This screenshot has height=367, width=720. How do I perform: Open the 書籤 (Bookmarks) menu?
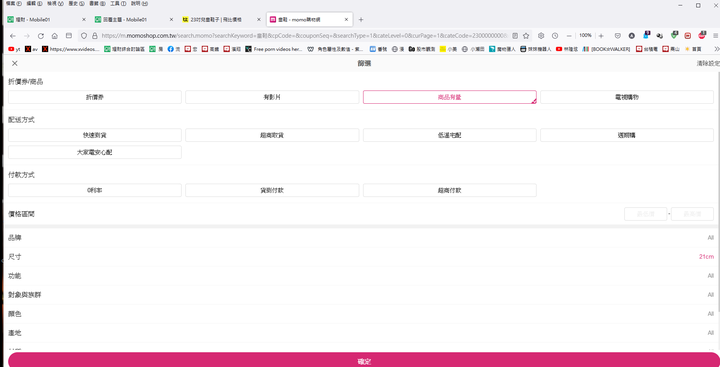pos(97,3)
